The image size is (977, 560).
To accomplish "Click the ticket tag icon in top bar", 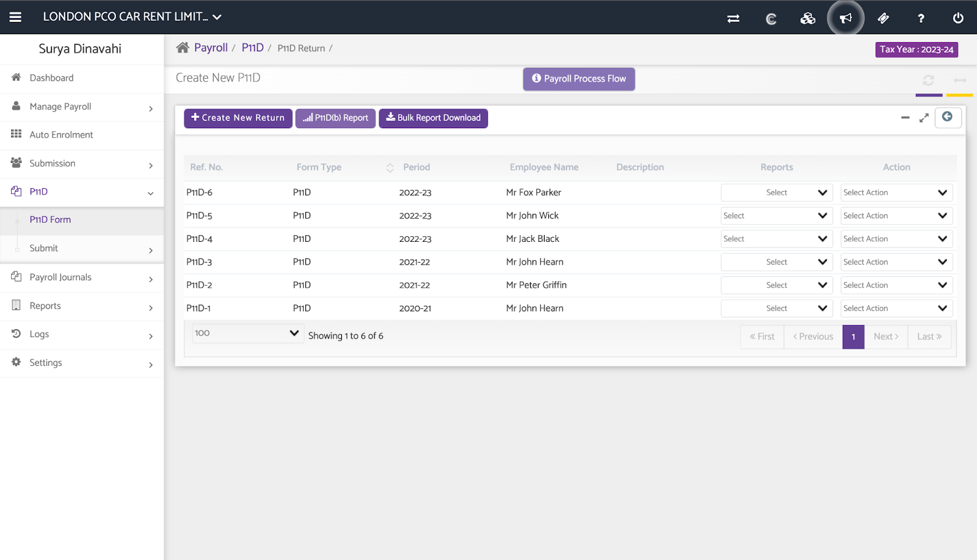I will coord(883,18).
